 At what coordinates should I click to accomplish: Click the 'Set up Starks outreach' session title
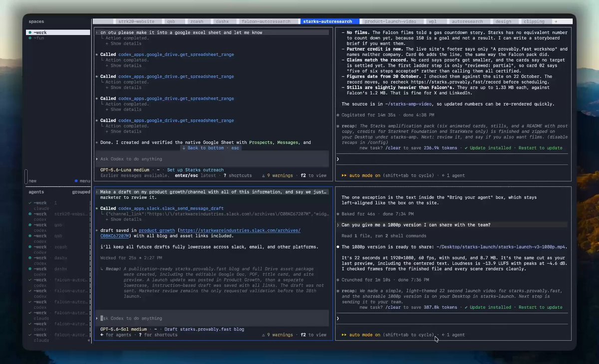[x=195, y=170]
